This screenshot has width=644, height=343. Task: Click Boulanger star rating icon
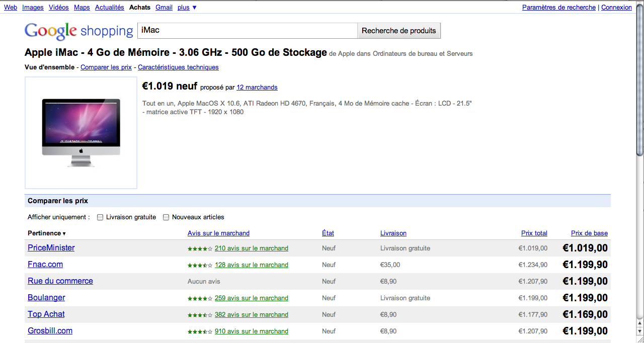pyautogui.click(x=200, y=298)
